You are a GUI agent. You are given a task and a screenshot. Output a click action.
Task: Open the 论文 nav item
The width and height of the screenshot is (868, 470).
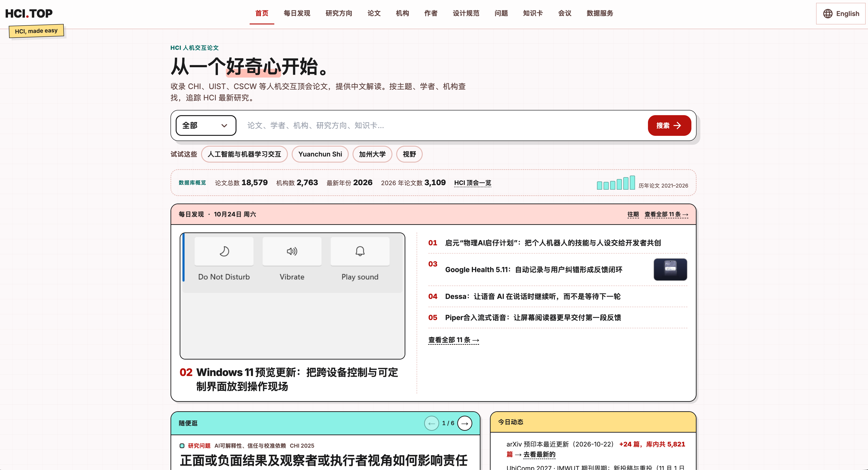pos(374,13)
